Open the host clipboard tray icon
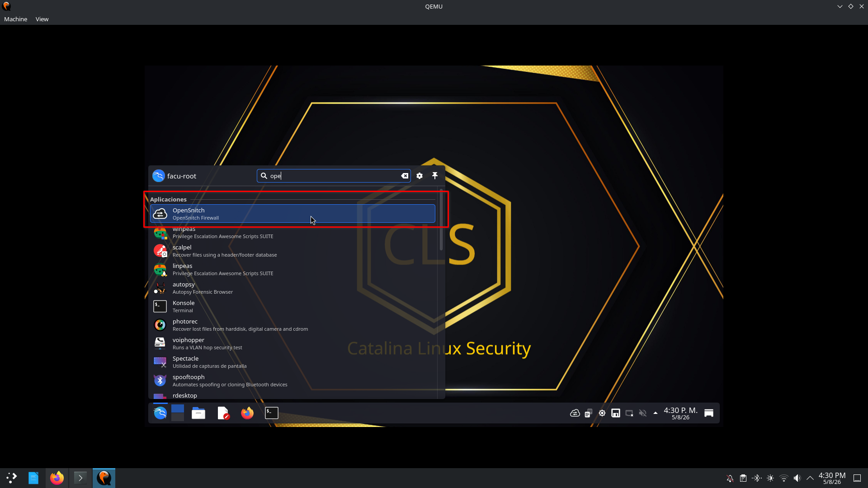 [x=743, y=478]
